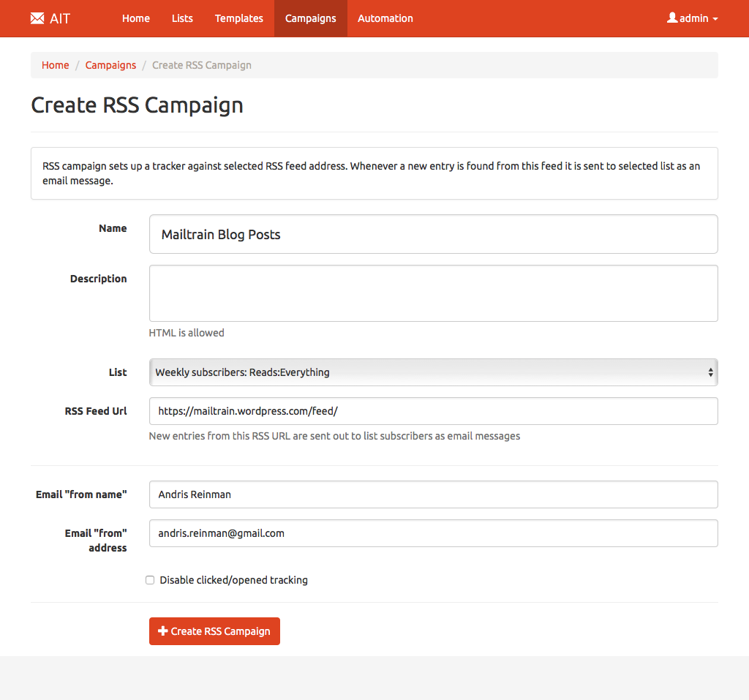Expand the admin account dropdown caret
The height and width of the screenshot is (700, 749).
click(x=715, y=19)
